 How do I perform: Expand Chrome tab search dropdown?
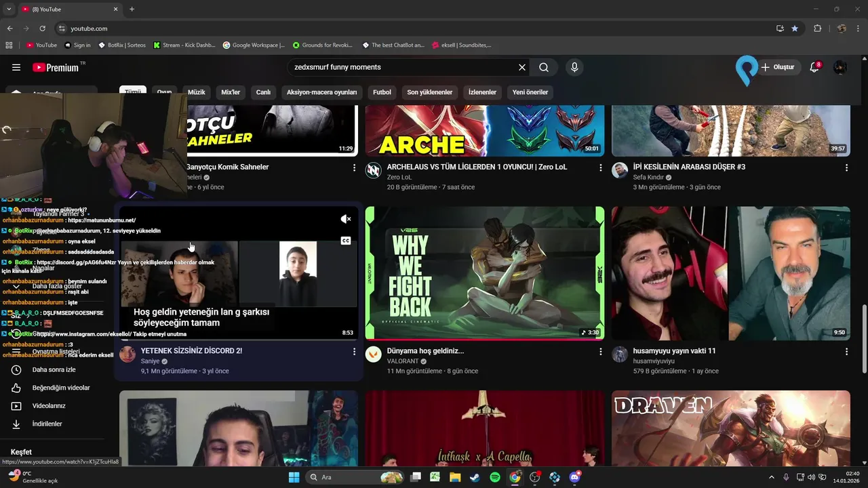coord(9,9)
